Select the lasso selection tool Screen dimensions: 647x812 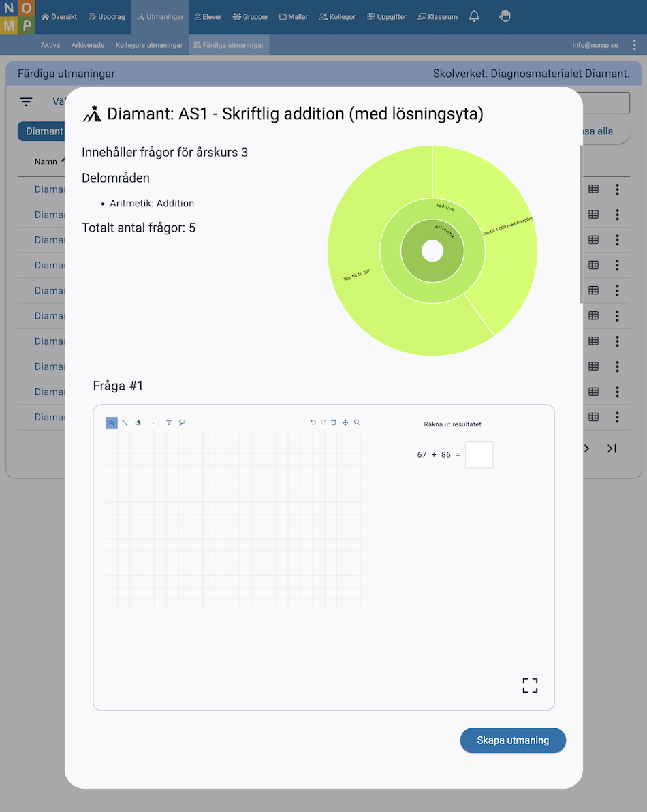(x=183, y=422)
